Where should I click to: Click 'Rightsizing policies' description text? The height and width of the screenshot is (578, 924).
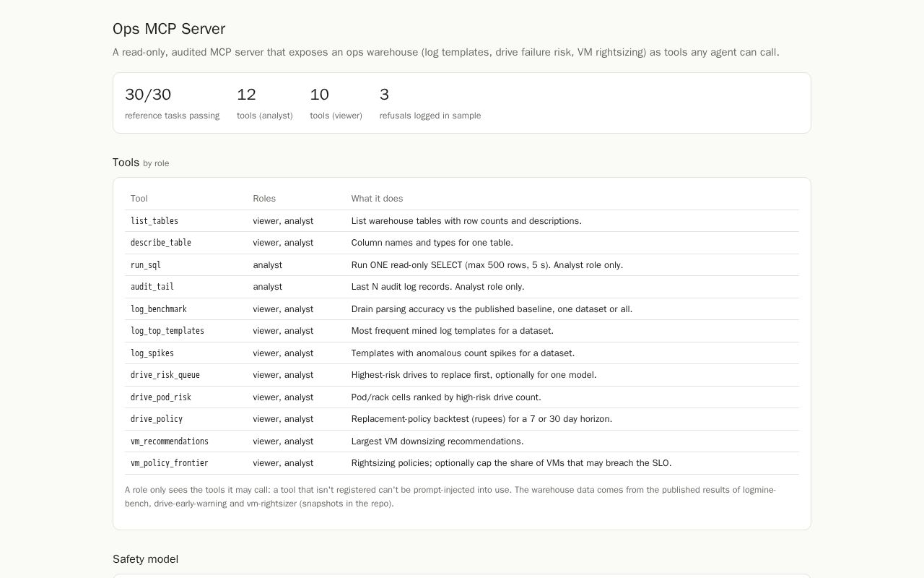511,463
